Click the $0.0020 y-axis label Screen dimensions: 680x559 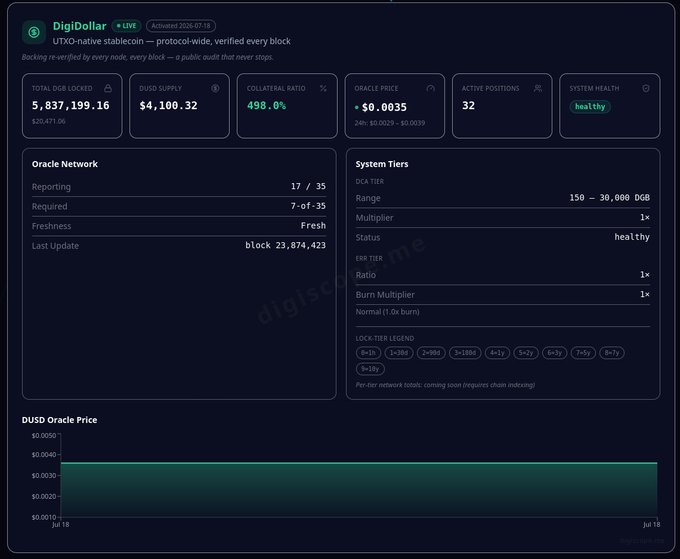44,496
